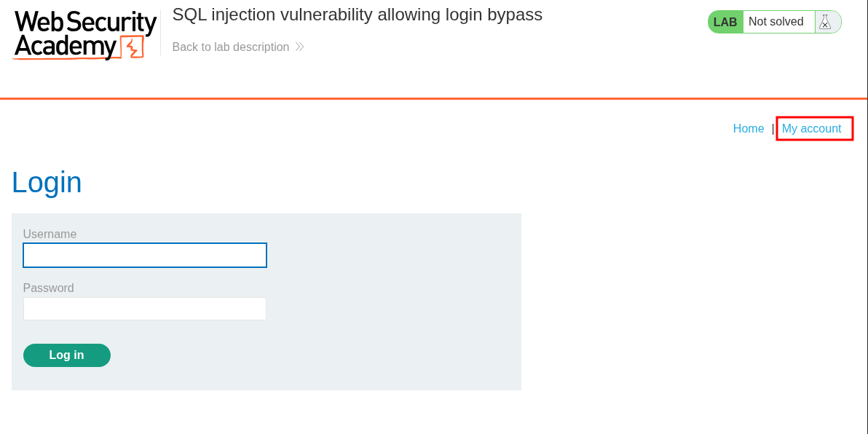Focus the Password input field
Screen dimensions: 868x434
[145, 309]
